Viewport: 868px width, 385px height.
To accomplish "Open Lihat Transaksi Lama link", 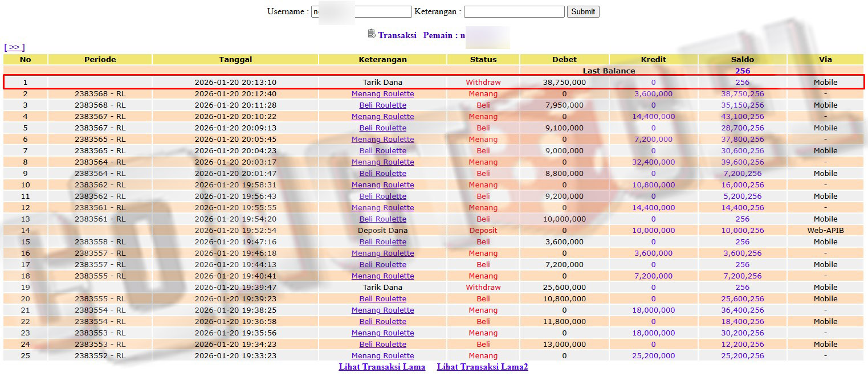I will click(x=382, y=367).
